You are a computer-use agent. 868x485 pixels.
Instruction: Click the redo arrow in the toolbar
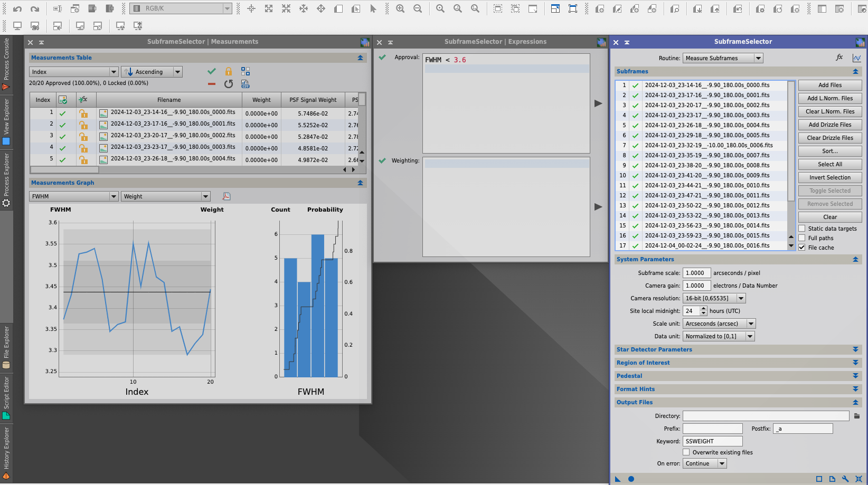(x=35, y=9)
